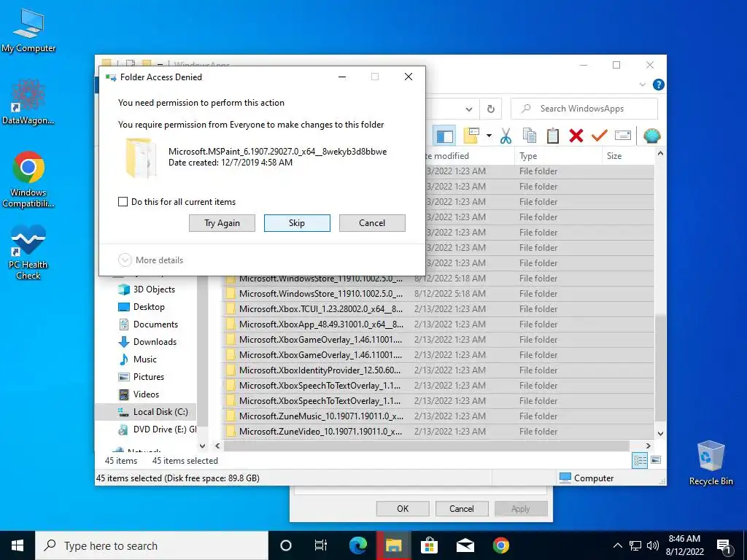This screenshot has width=747, height=560.
Task: Click scroll-down arrow of navigation pane
Action: pyautogui.click(x=203, y=446)
